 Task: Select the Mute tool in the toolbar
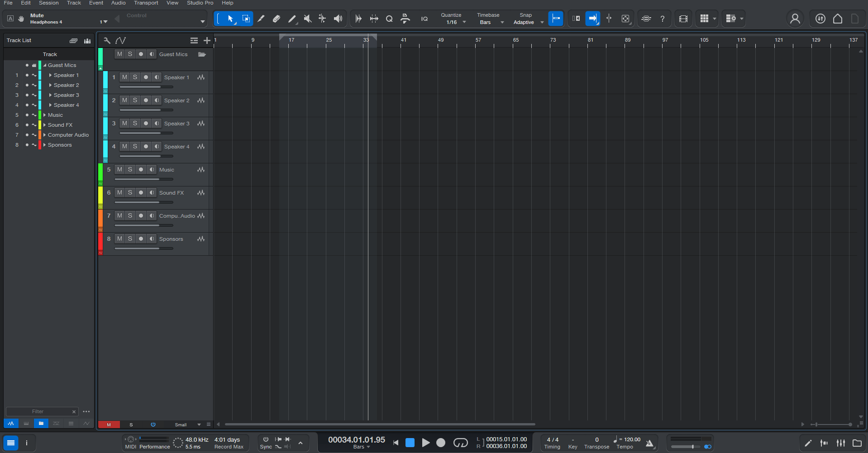(308, 19)
